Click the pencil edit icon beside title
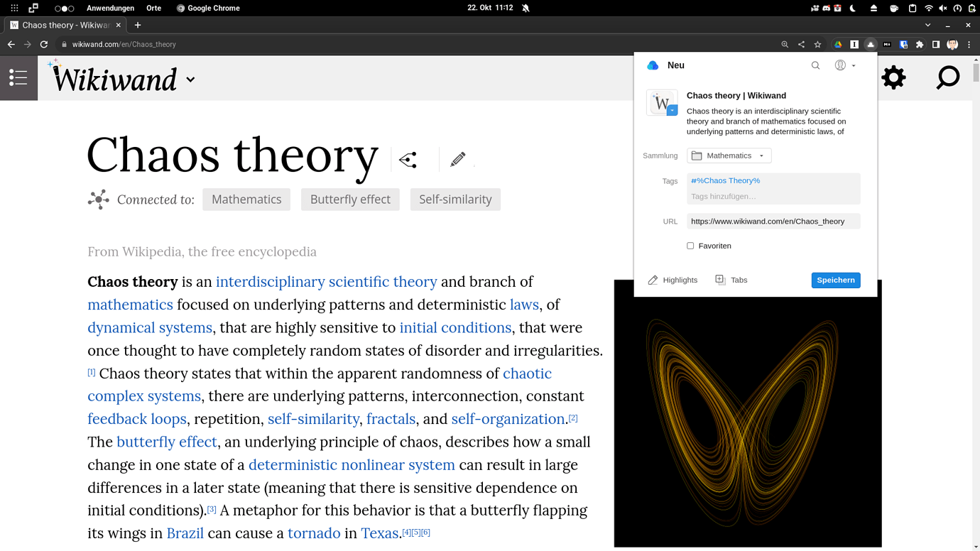 coord(458,159)
